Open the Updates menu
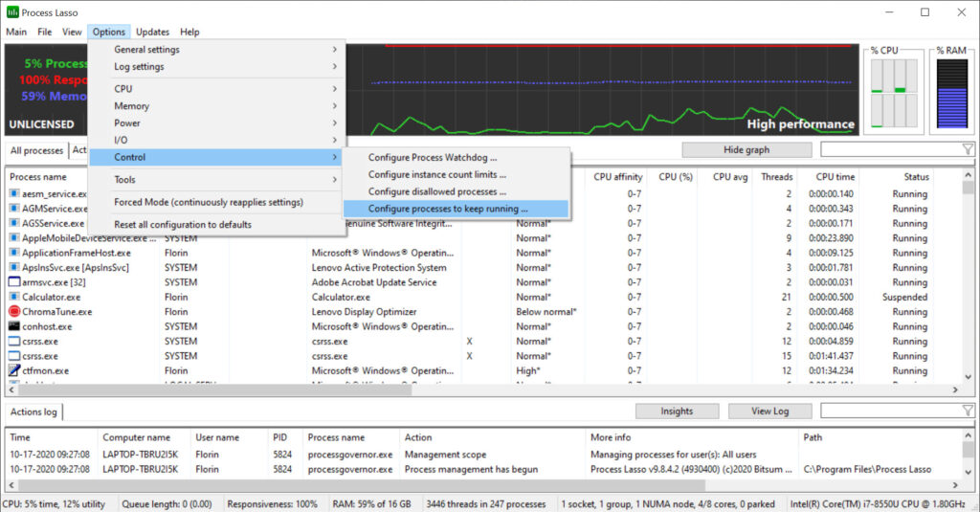Screen dimensions: 980x512 click(x=152, y=32)
